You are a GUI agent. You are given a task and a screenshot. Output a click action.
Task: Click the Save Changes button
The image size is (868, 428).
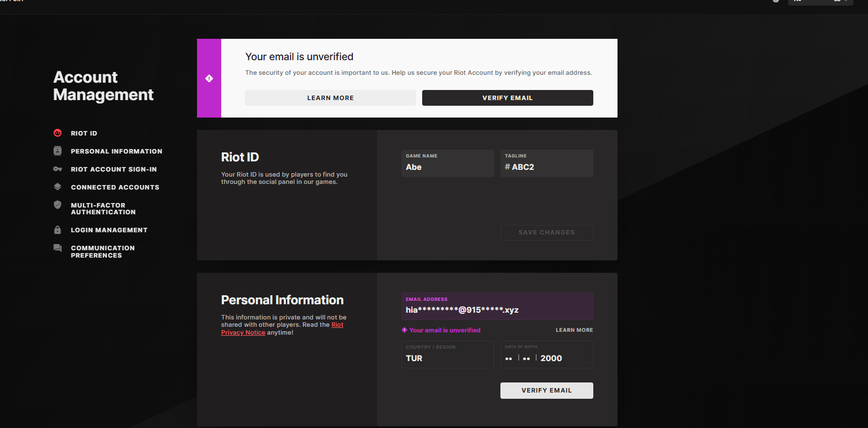point(547,232)
